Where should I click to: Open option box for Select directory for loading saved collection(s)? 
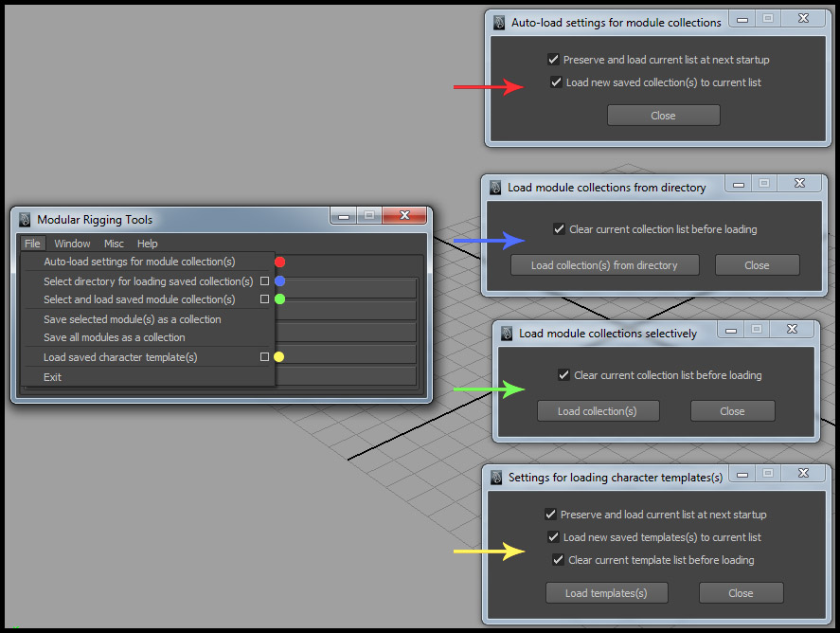pos(264,280)
